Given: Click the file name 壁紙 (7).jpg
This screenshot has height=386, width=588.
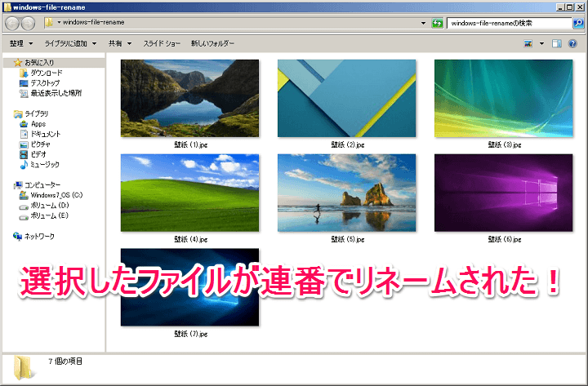Looking at the screenshot, I should tap(191, 334).
